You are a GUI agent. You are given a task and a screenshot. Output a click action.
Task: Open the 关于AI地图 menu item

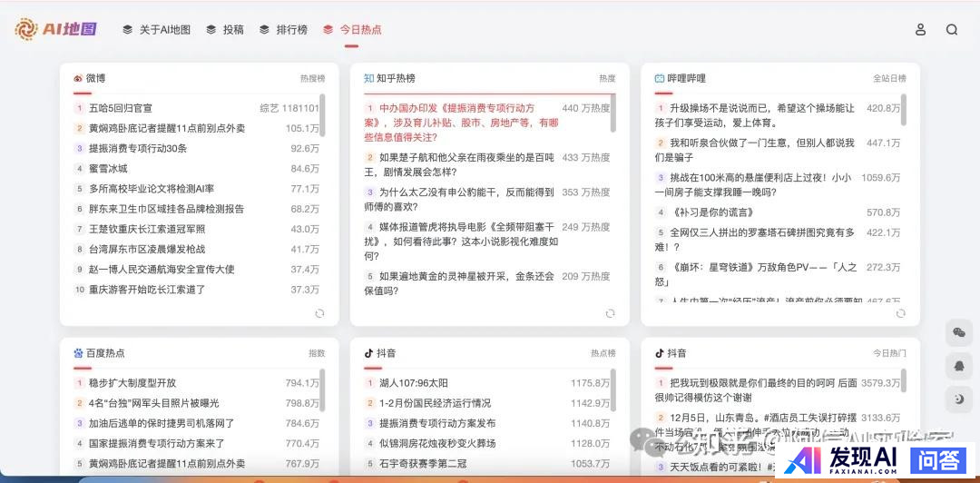pyautogui.click(x=156, y=29)
